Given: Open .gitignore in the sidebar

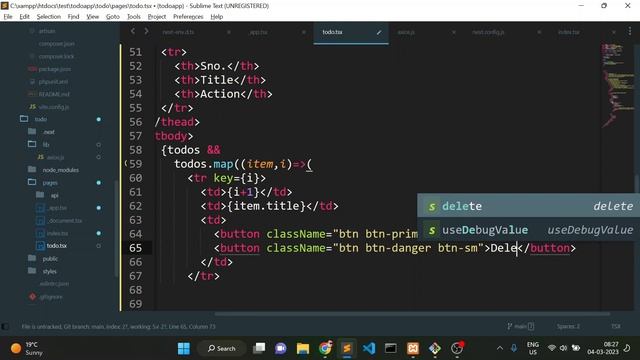Looking at the screenshot, I should (x=51, y=297).
